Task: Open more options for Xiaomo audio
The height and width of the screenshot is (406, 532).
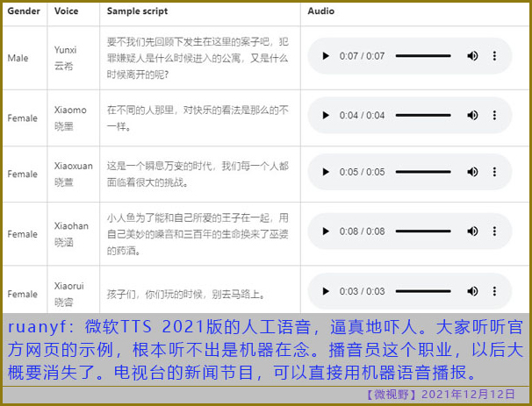Action: coord(494,115)
